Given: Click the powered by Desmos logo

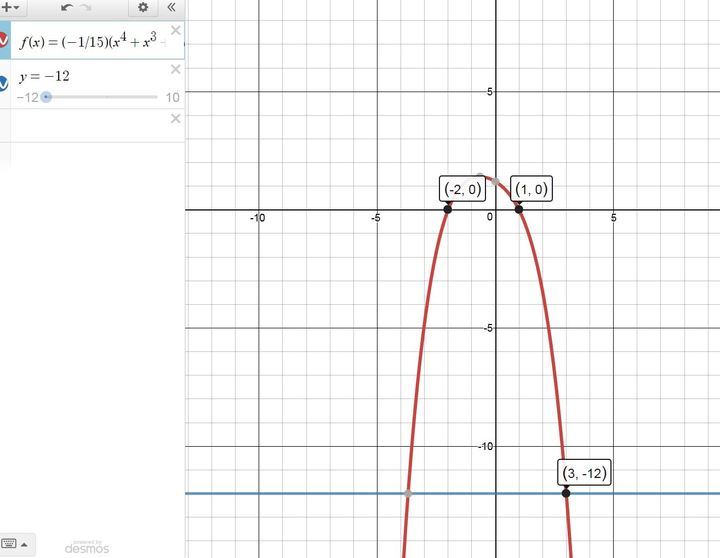Looking at the screenshot, I should [87, 546].
